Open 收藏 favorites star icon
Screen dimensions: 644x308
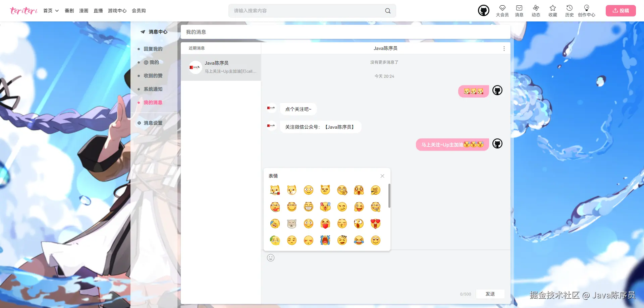click(553, 11)
